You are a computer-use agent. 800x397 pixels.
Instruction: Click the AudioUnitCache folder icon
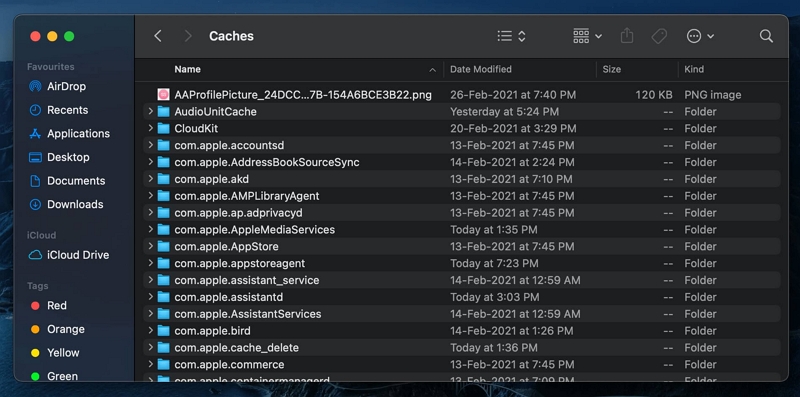tap(163, 112)
